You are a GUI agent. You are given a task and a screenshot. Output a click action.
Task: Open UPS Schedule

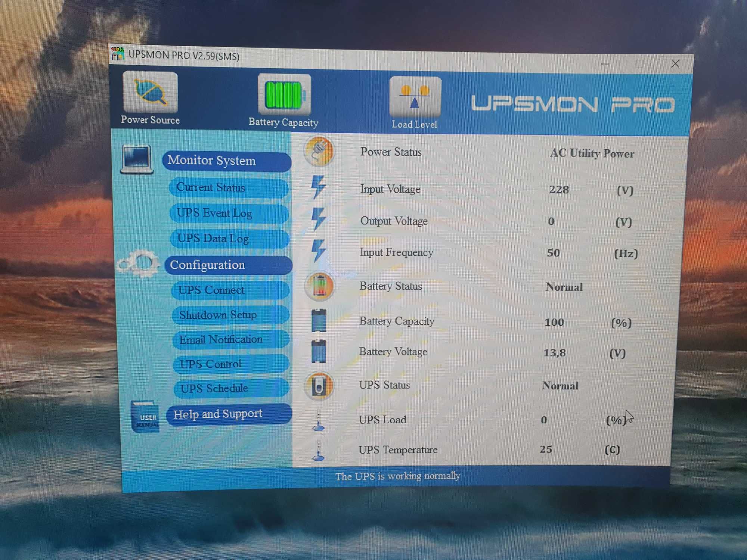point(232,388)
